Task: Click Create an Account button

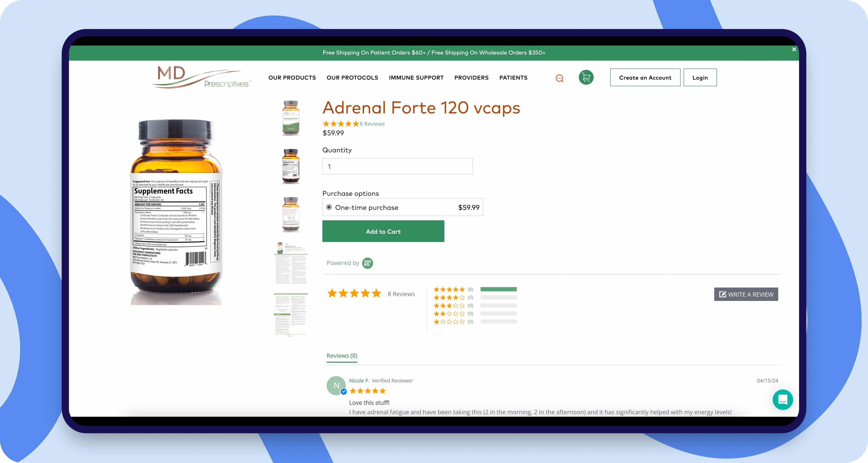Action: [x=645, y=78]
